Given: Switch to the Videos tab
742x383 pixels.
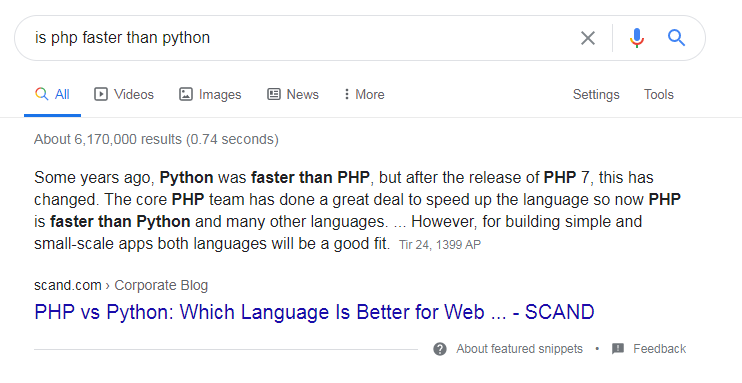Looking at the screenshot, I should [x=124, y=94].
